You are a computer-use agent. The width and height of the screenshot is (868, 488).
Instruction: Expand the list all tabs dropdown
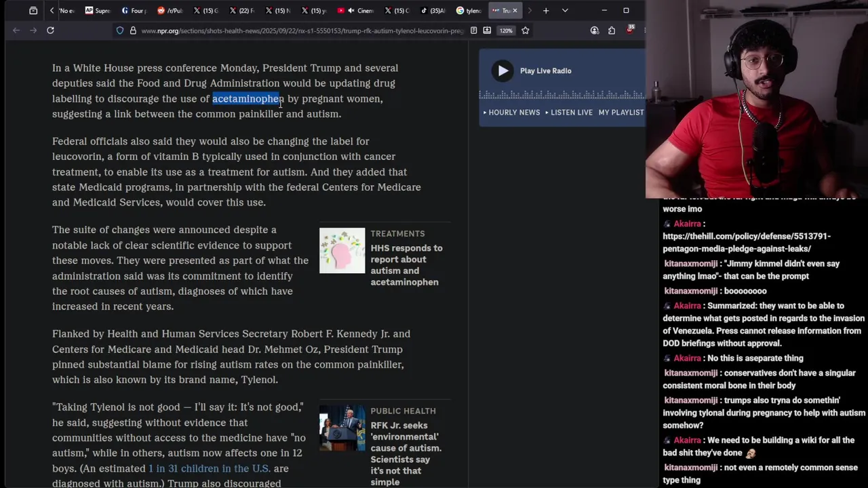tap(565, 10)
